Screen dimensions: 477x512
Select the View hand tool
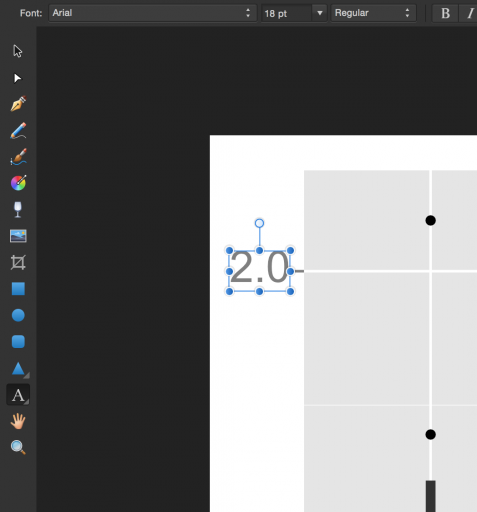(18, 421)
